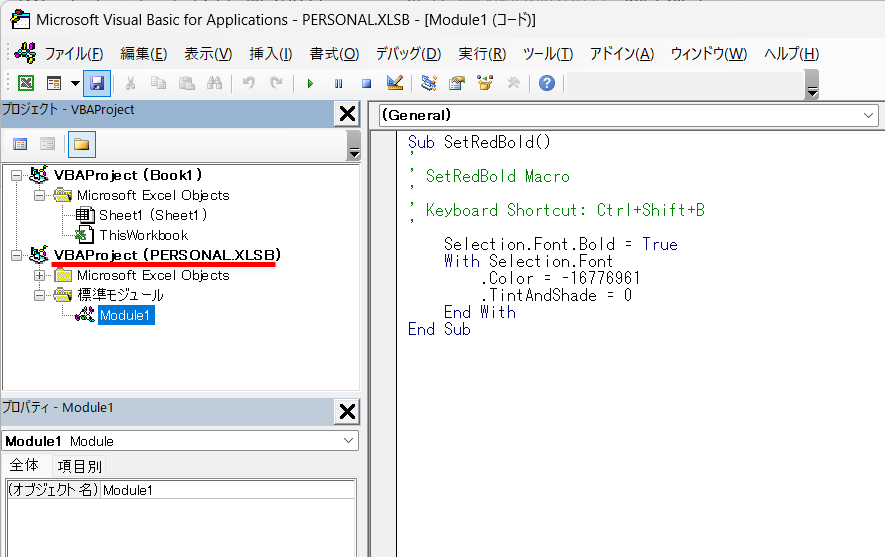
Task: Click the End Sub code line
Action: 439,329
